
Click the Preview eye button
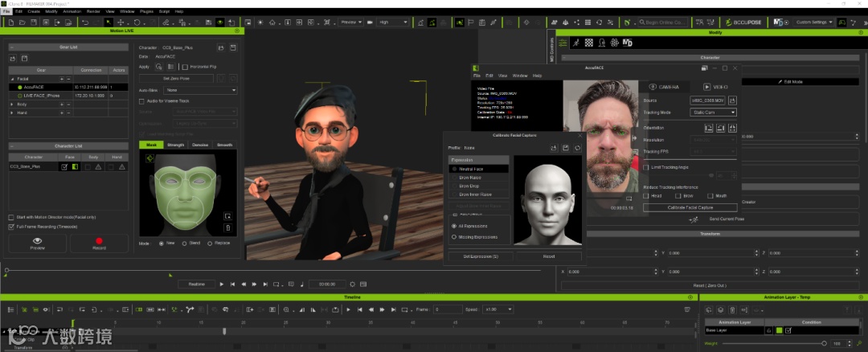coord(37,242)
